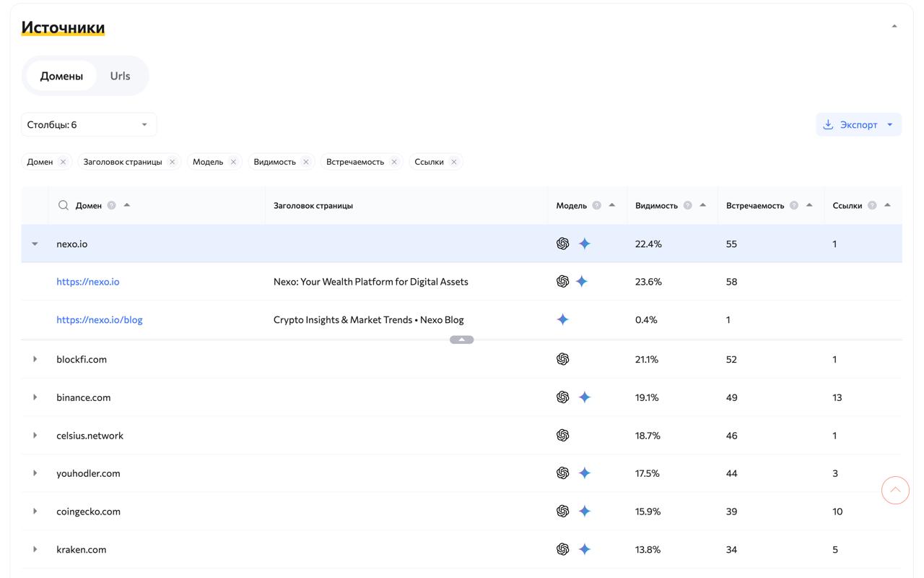Collapse the nexo.io domain row

tap(35, 244)
